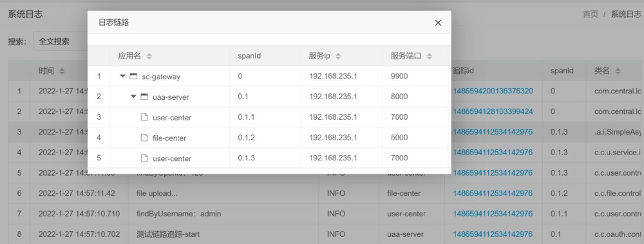Click file-center app name in background row 6
Screen dimensions: 644x244
point(404,194)
